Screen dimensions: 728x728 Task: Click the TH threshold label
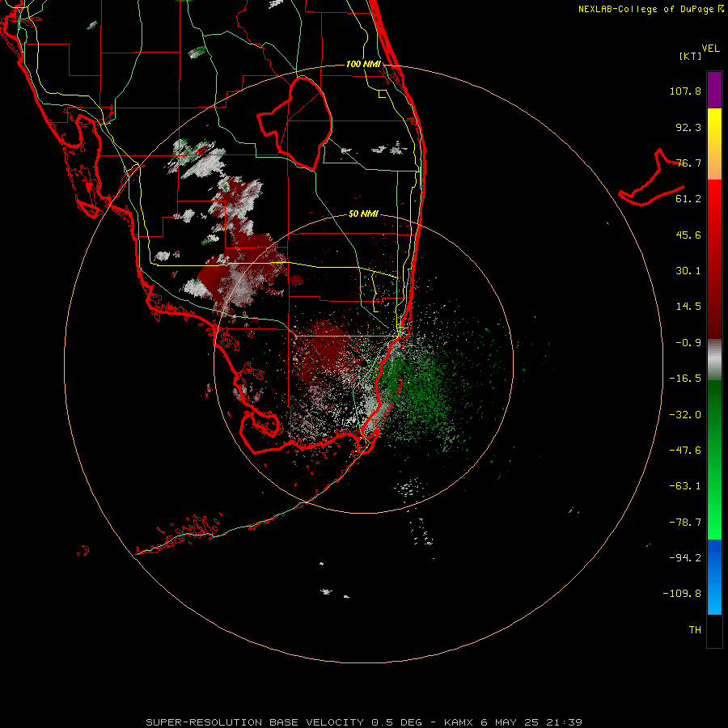click(695, 630)
